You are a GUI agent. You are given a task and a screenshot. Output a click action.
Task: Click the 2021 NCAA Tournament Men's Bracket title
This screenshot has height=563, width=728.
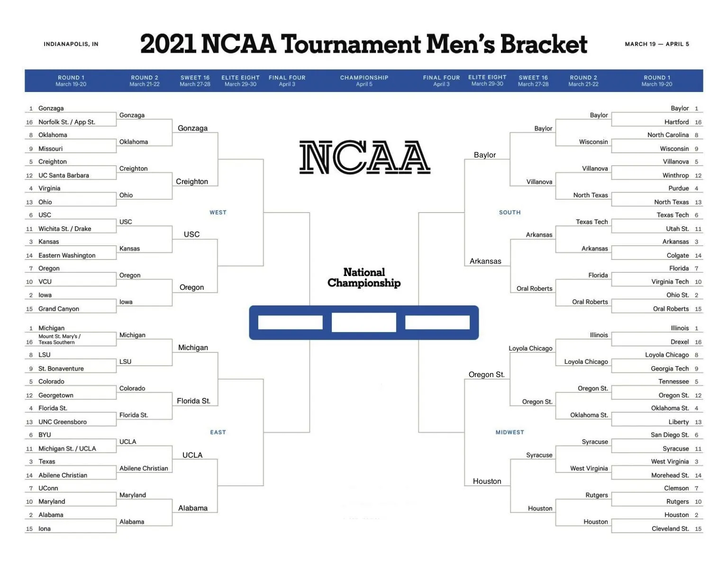point(364,44)
